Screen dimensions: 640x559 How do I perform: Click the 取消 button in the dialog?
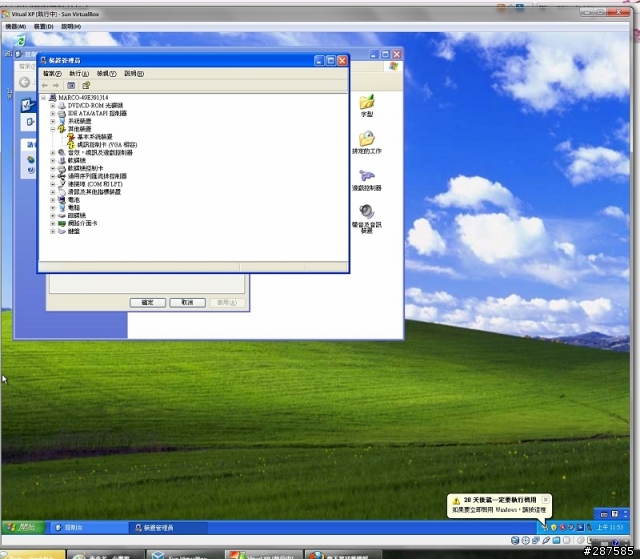187,302
